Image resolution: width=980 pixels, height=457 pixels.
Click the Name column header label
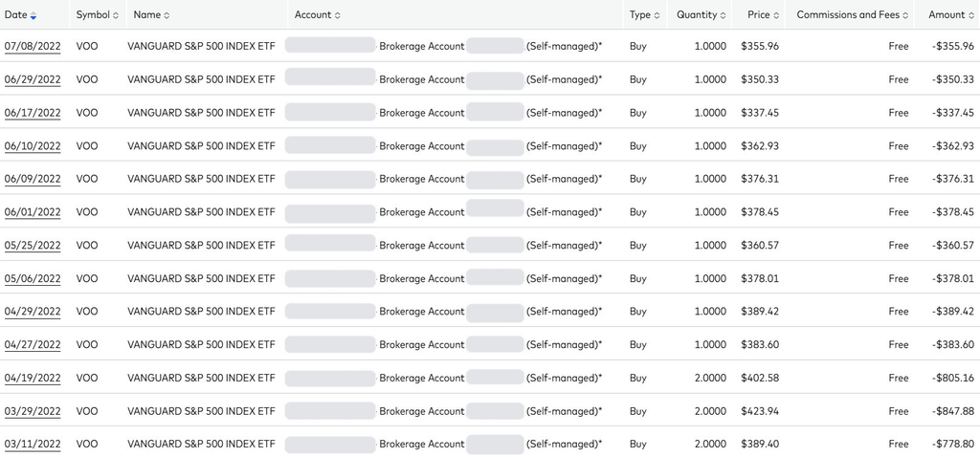(146, 15)
